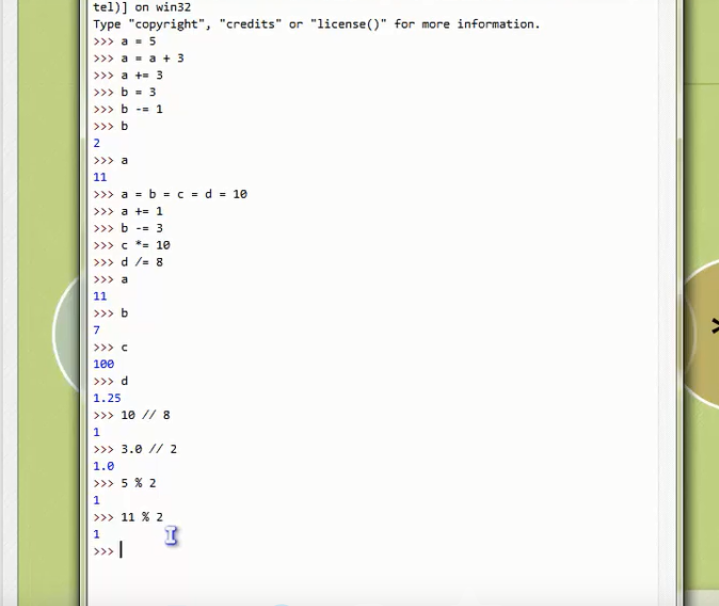Click the line "a = 5"
This screenshot has height=606, width=719.
click(x=138, y=41)
